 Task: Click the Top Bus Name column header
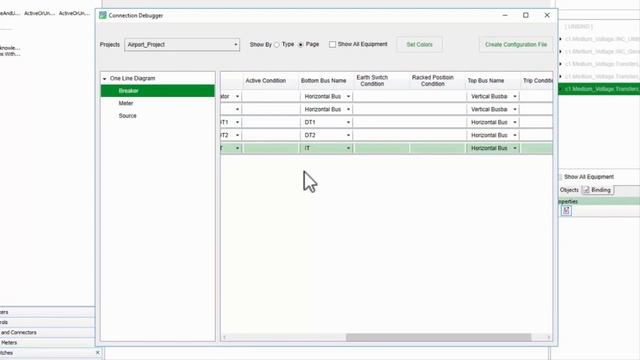[x=486, y=81]
